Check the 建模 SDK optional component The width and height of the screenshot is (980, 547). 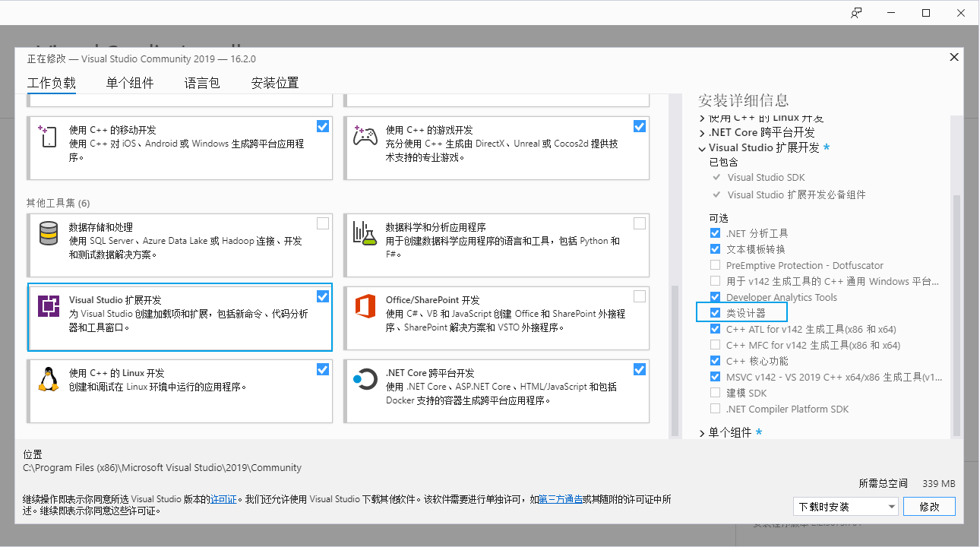click(715, 392)
